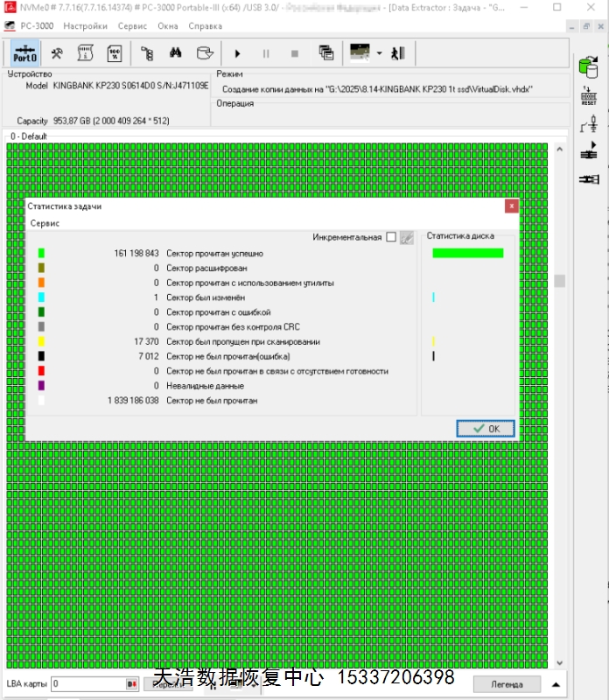Click the Stop button in the toolbar
The width and height of the screenshot is (609, 700).
294,53
